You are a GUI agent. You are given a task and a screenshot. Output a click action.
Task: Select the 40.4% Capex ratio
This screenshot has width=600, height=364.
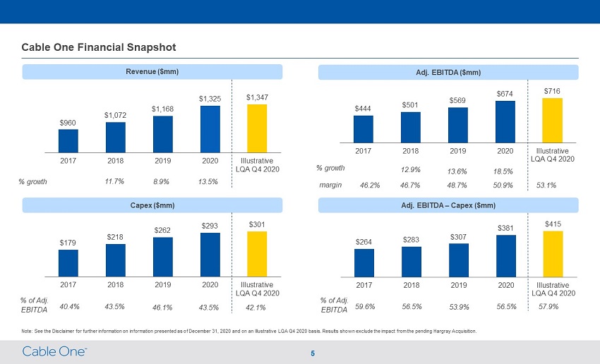pyautogui.click(x=69, y=307)
